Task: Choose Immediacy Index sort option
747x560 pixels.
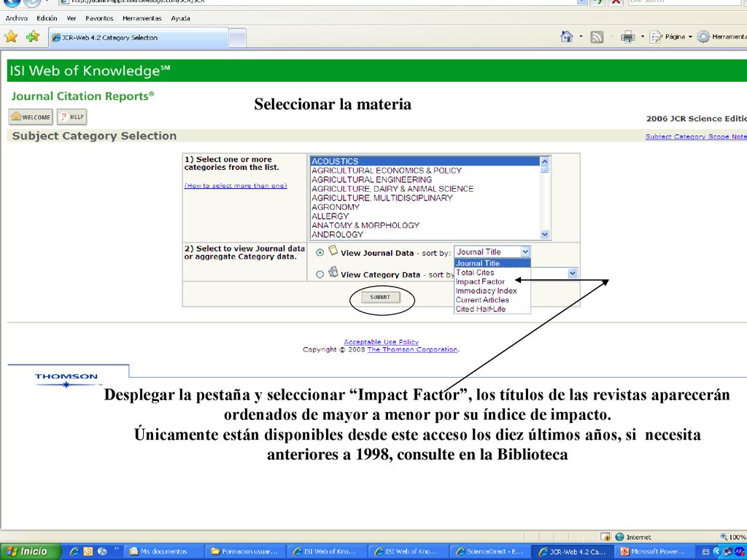Action: [492, 290]
